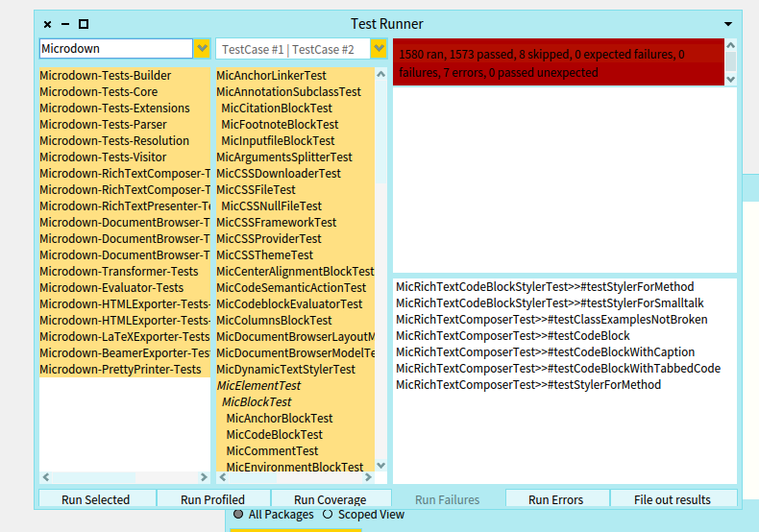
Task: Open the Test Runner window menu arrow
Action: coord(727,24)
